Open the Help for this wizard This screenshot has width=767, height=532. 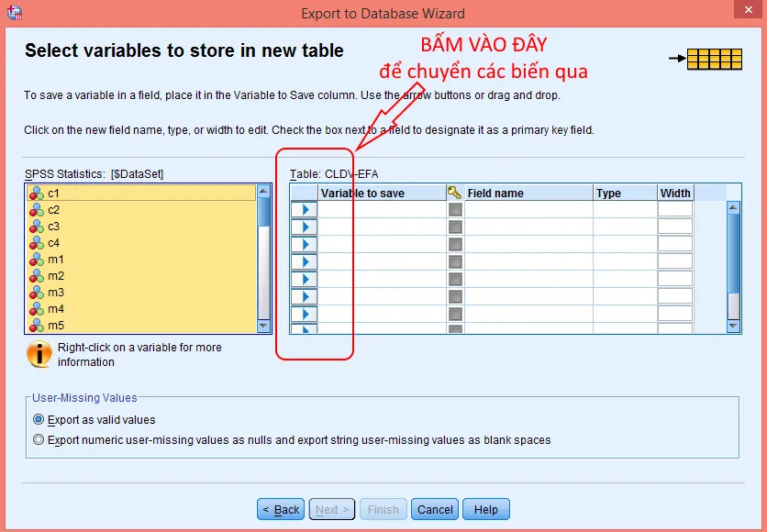click(x=485, y=509)
